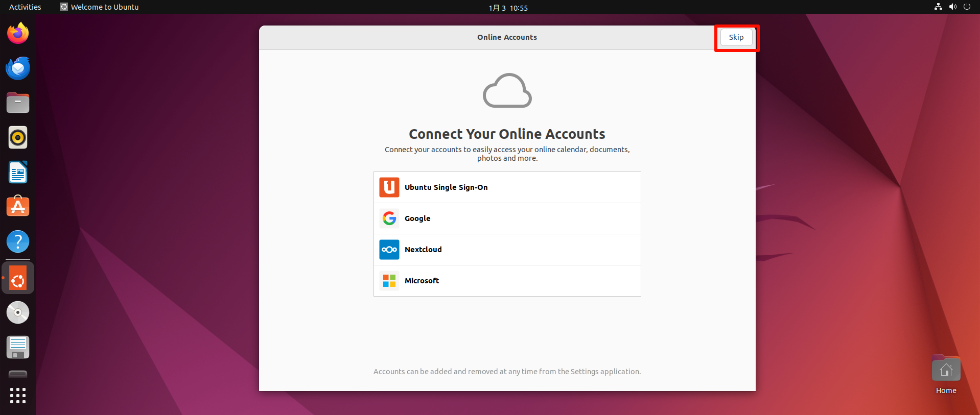Viewport: 980px width, 415px height.
Task: Select Ubuntu Single Sign-On account
Action: 507,187
